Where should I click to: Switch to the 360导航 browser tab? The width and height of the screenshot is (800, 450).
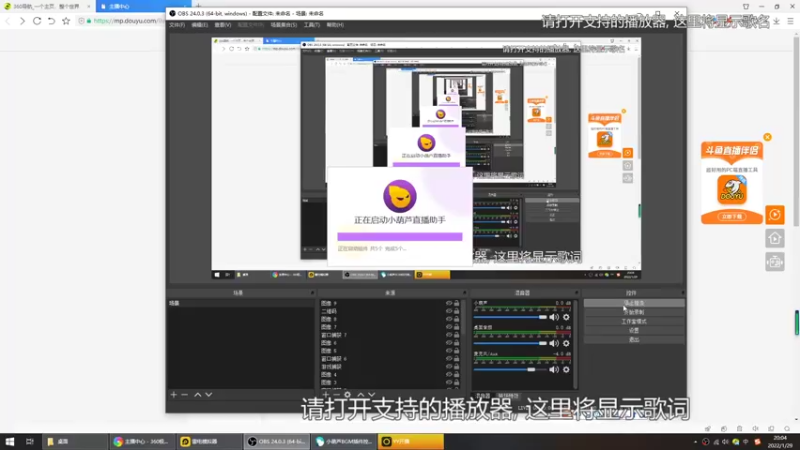[47, 7]
